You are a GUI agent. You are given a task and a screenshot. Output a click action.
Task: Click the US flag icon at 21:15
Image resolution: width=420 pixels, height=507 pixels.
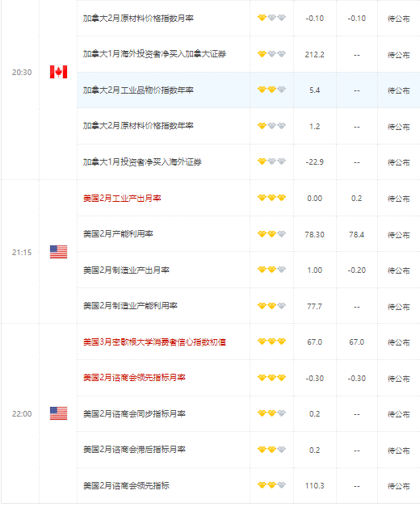click(x=58, y=252)
